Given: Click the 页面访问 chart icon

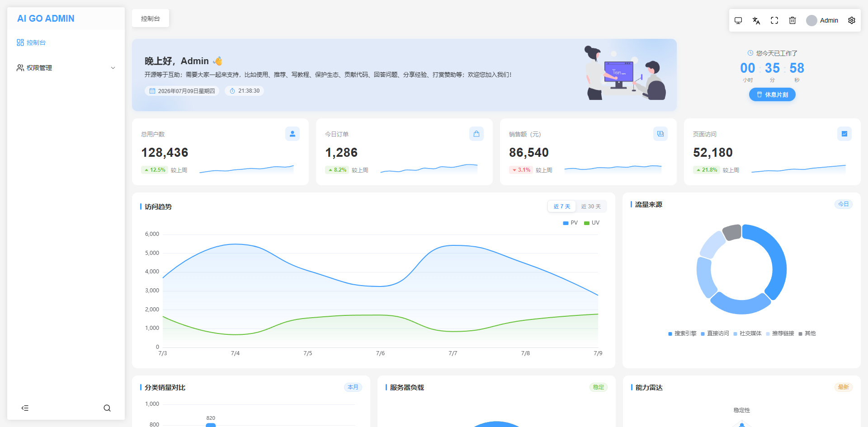Looking at the screenshot, I should [x=844, y=134].
